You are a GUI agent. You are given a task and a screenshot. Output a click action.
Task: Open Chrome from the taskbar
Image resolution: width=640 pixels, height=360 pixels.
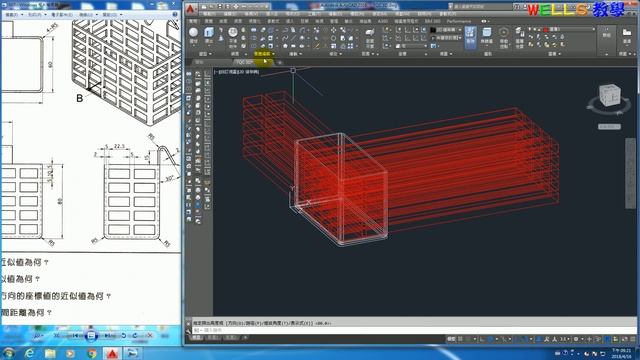click(92, 353)
